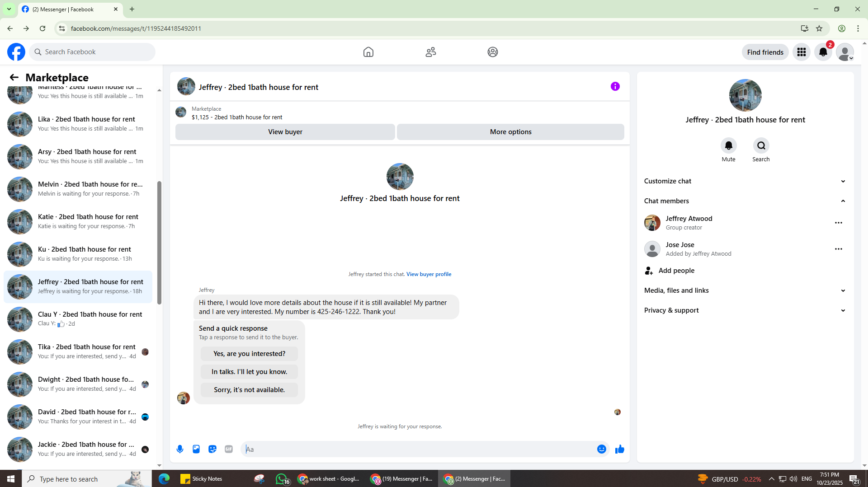Open work sheet Google taskbar window

pos(329,479)
